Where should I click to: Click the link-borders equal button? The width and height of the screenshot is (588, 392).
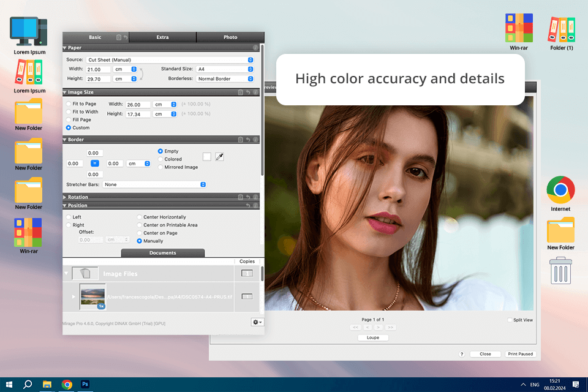click(x=95, y=164)
